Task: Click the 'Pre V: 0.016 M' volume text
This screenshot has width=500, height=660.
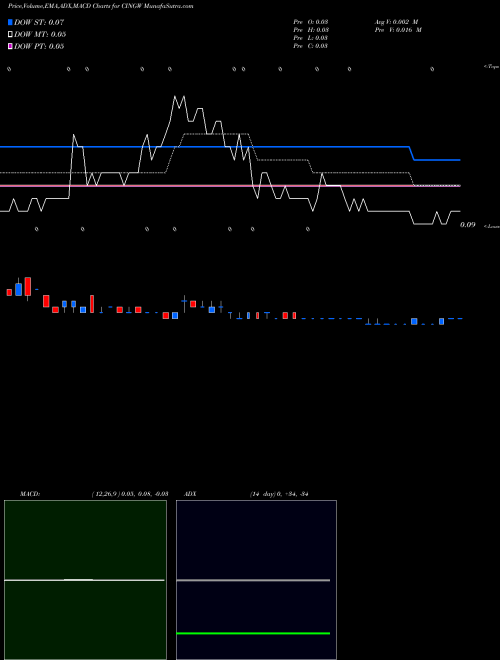Action: pos(398,30)
